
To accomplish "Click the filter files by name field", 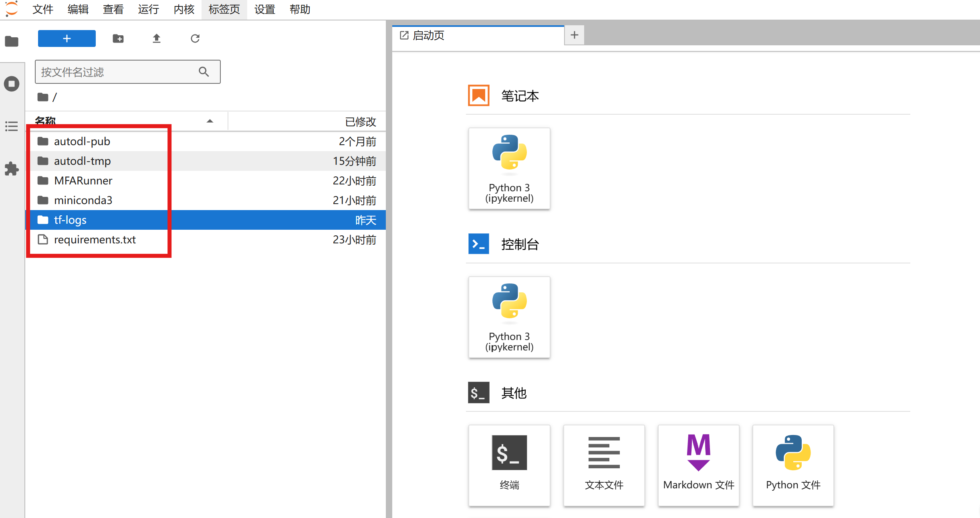I will click(118, 72).
